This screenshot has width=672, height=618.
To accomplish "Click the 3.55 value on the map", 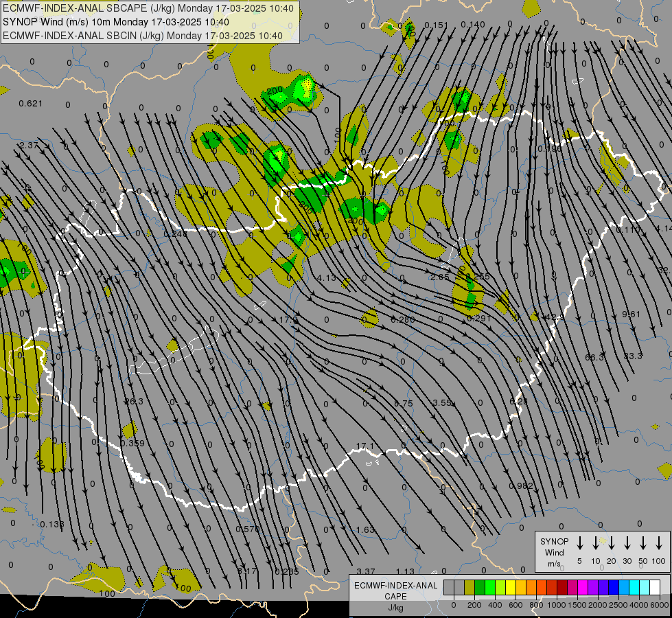I will click(x=442, y=402).
